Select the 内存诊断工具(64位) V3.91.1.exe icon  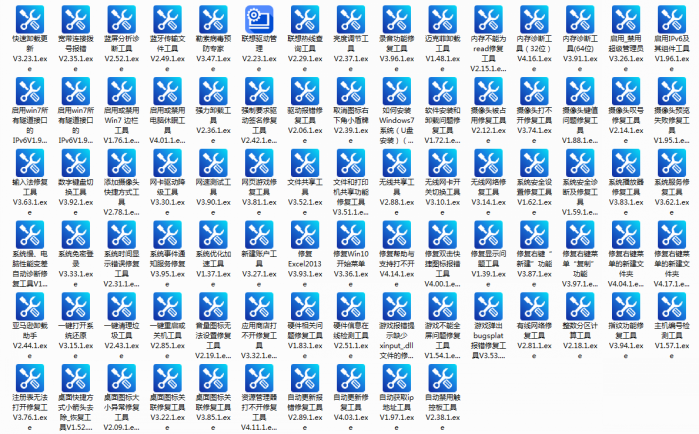[x=580, y=20]
